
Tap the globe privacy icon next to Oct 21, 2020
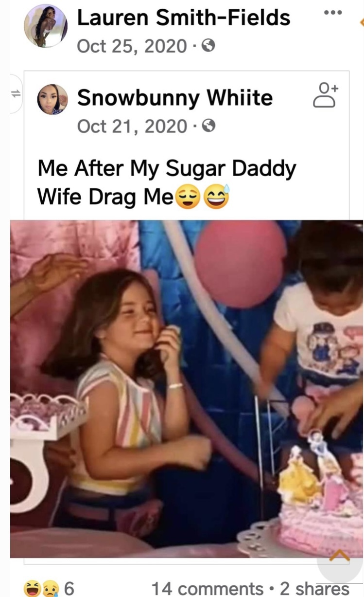tap(208, 126)
